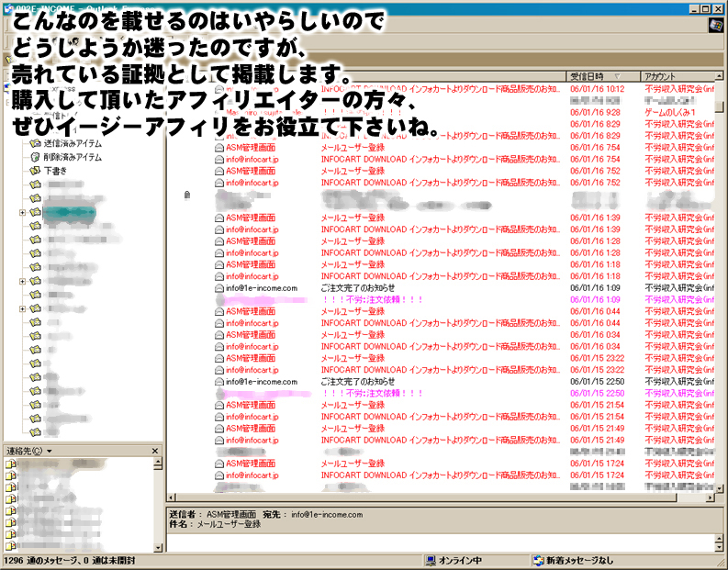Click envelope icon of ASM管理画面 17:24 message
Viewport: 728px width, 570px height.
219,464
